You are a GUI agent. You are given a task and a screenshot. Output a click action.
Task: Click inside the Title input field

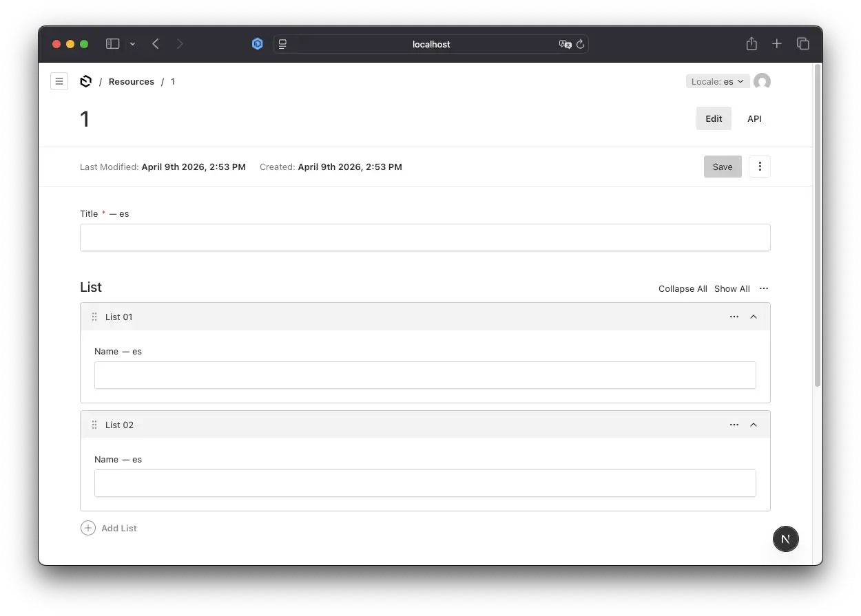[x=425, y=237]
